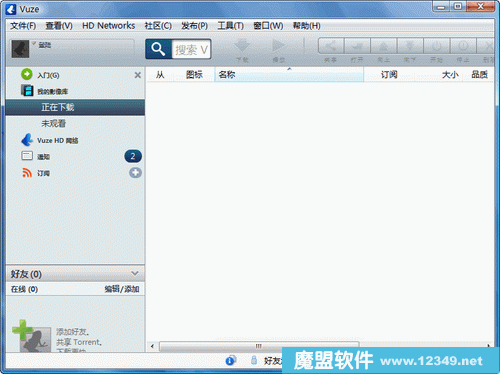
Task: Maximize the Vuze window
Action: pos(458,7)
